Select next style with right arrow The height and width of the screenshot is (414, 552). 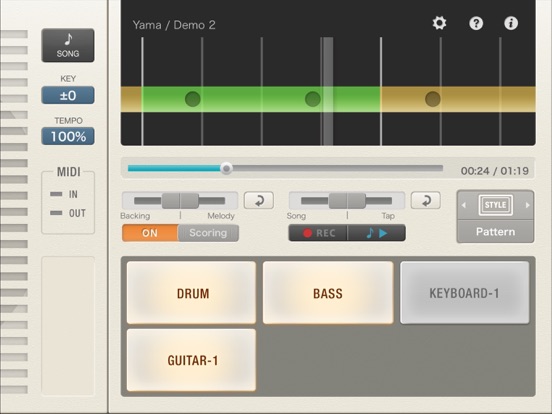tap(527, 205)
